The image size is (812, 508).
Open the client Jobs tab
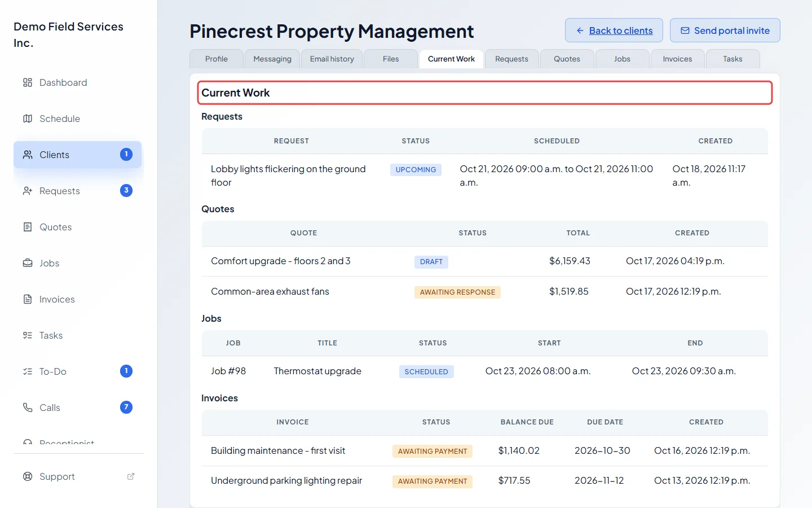(x=623, y=59)
